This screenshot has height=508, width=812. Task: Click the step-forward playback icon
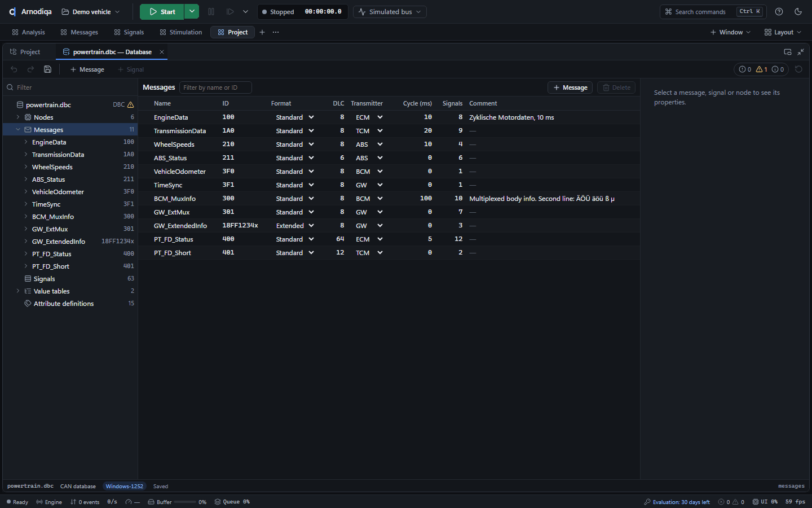230,12
